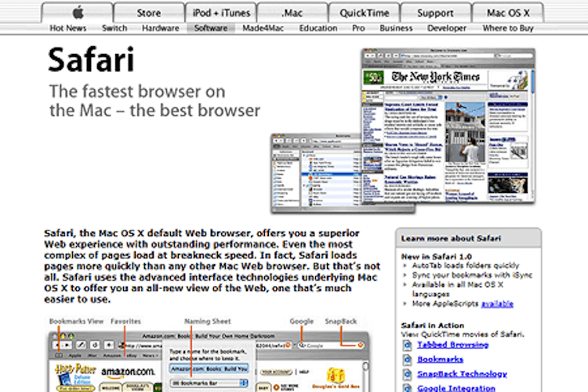Open the Mac OS X tab
The width and height of the screenshot is (588, 392).
(508, 13)
